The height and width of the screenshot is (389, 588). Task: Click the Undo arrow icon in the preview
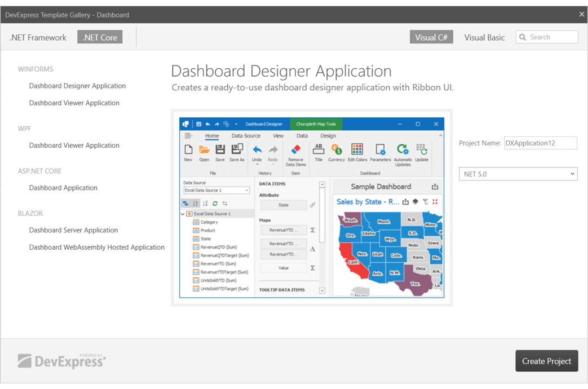coord(257,150)
